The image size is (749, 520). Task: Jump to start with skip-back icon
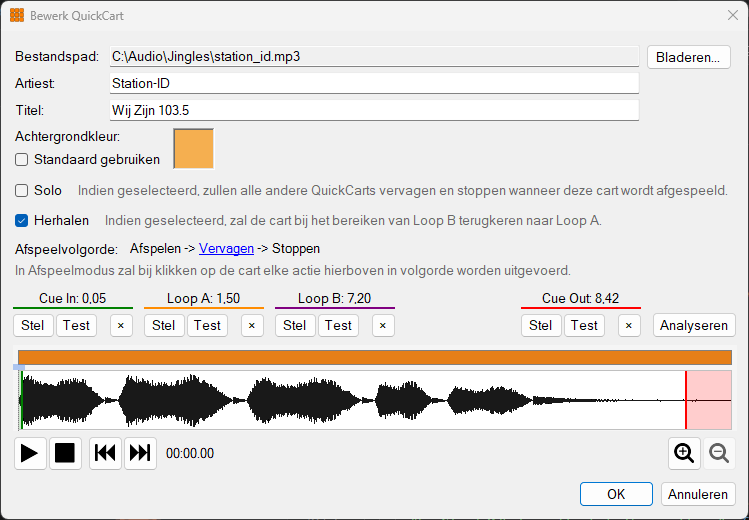[x=106, y=453]
